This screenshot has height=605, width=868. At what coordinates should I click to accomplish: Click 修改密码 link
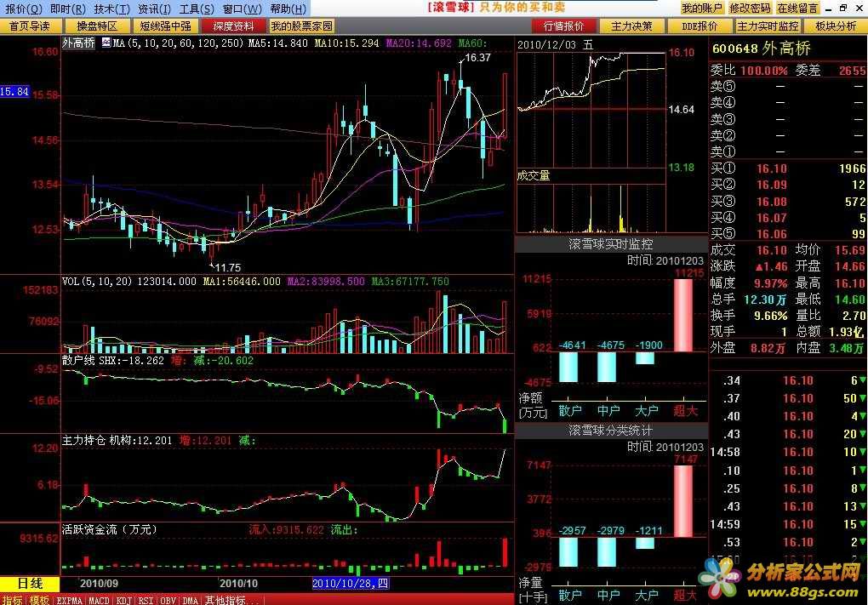pyautogui.click(x=750, y=9)
